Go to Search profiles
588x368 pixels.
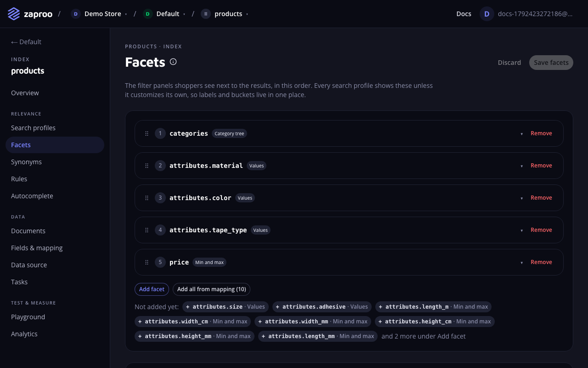click(55, 128)
